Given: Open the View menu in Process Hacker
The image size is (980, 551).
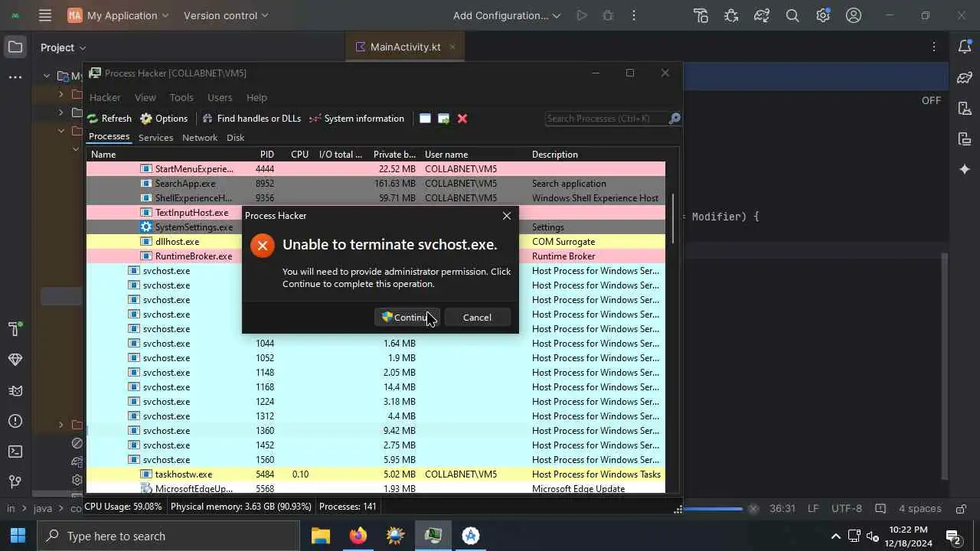Looking at the screenshot, I should [145, 97].
